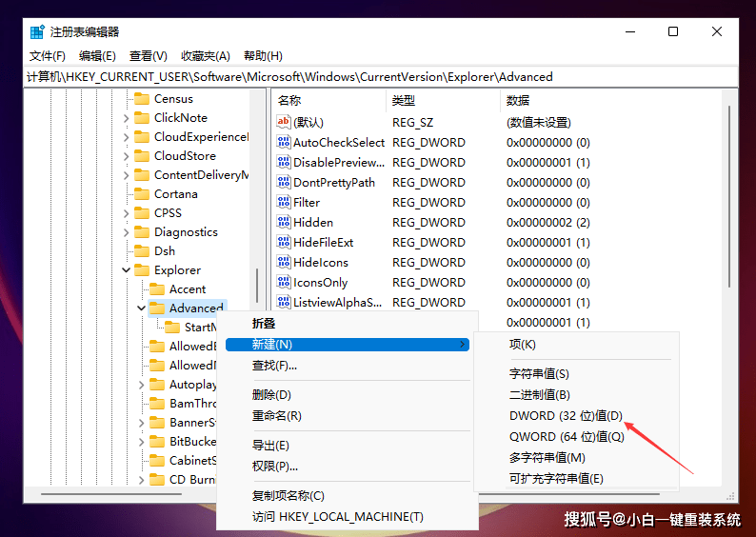
Task: Click the Dsh folder icon
Action: (x=141, y=250)
